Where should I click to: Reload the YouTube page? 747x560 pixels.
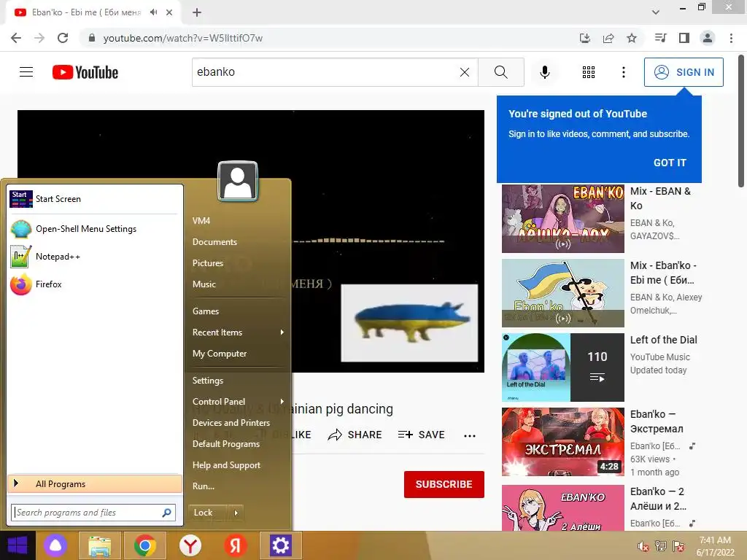tap(63, 38)
